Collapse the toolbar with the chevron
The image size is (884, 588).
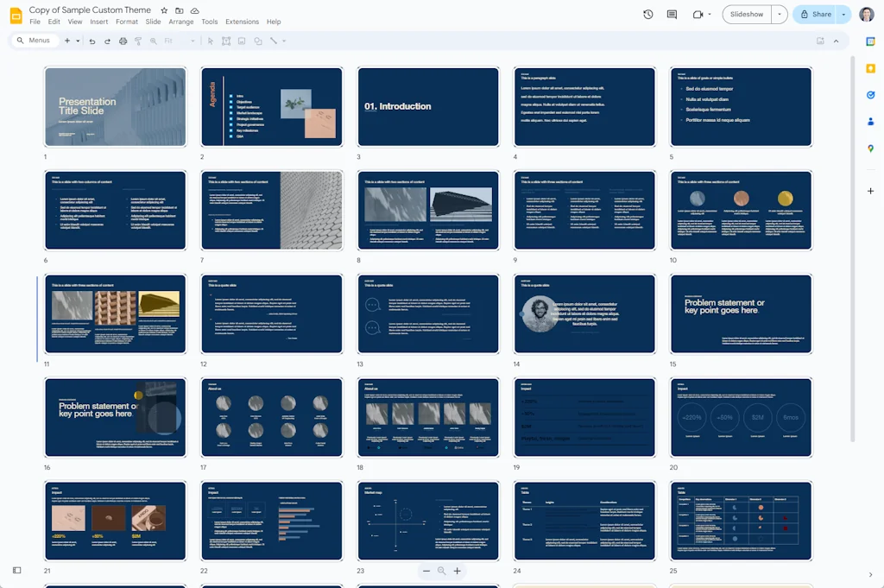[x=836, y=41]
